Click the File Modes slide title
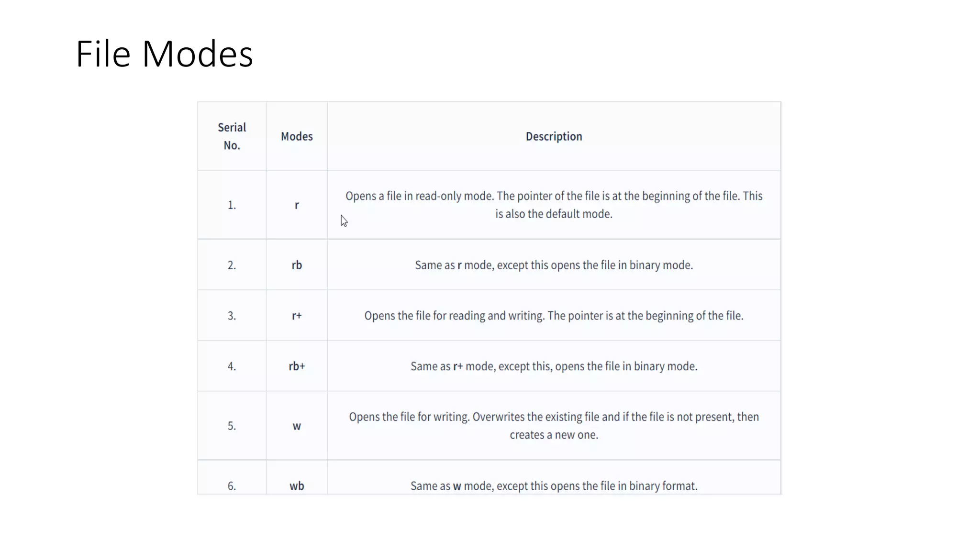 coord(164,54)
